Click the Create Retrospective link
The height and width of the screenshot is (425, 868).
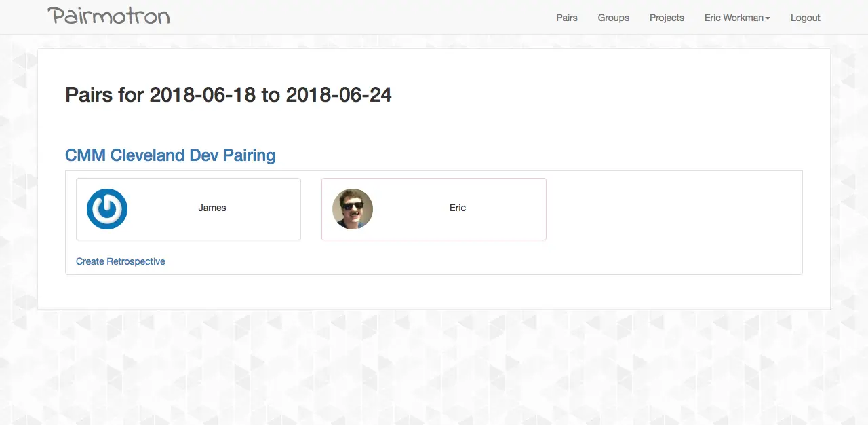tap(120, 261)
